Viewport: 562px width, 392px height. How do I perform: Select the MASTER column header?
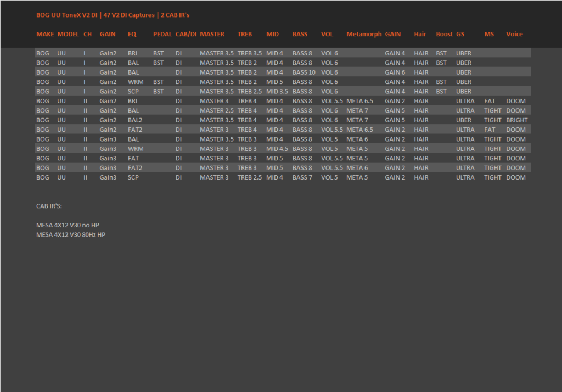click(x=212, y=34)
